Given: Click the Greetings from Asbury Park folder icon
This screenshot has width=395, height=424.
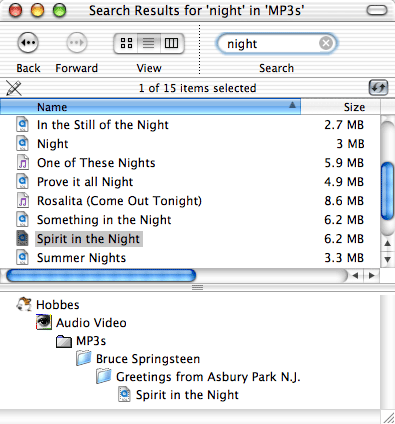Looking at the screenshot, I should tap(104, 376).
